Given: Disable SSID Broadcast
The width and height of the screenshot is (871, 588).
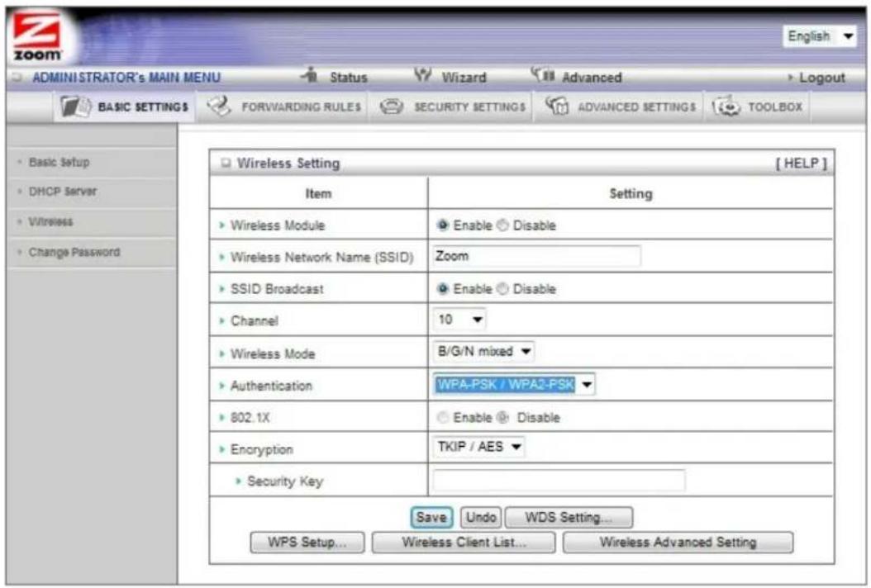Looking at the screenshot, I should point(502,289).
